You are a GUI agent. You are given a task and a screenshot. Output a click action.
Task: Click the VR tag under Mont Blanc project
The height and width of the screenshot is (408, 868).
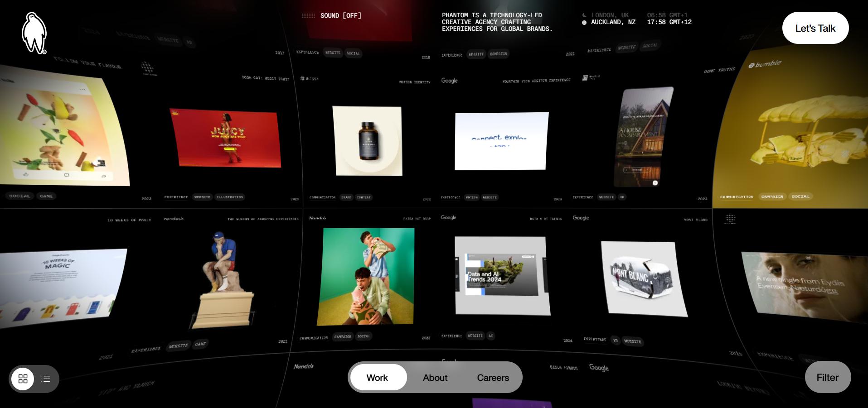point(615,341)
